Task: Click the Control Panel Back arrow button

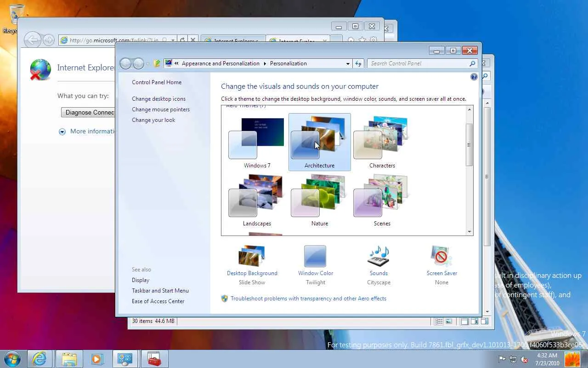Action: (x=125, y=63)
